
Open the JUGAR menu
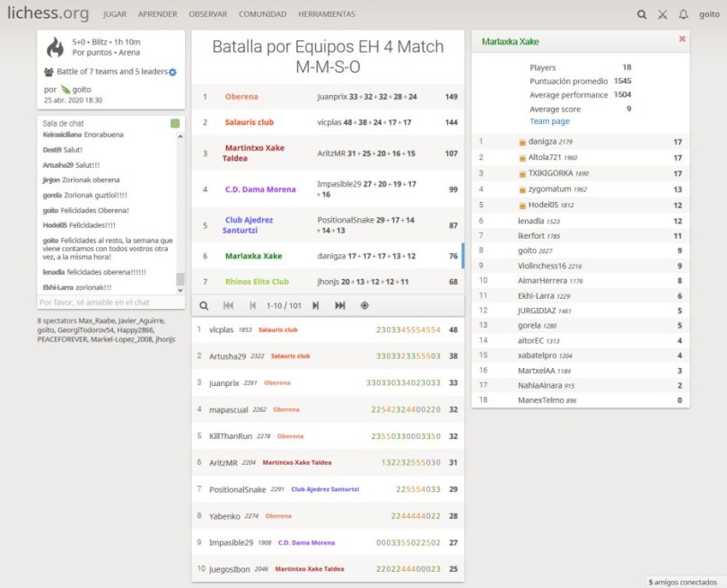pos(114,14)
